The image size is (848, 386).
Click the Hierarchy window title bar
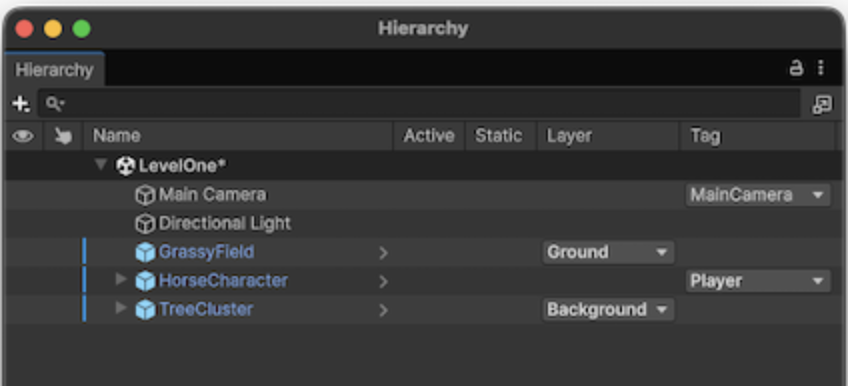pos(423,29)
